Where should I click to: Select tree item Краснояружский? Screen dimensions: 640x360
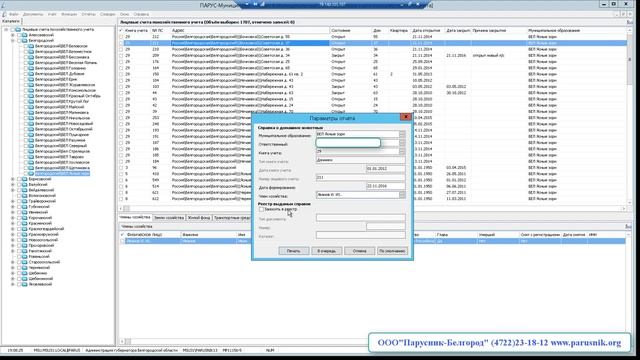point(44,234)
